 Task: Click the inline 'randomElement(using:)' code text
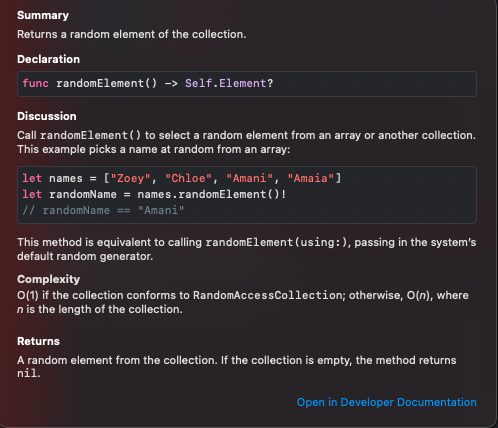(277, 242)
